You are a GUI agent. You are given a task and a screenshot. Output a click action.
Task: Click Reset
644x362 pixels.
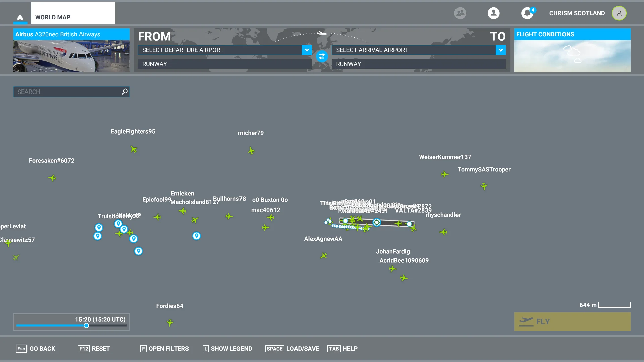[x=94, y=349]
